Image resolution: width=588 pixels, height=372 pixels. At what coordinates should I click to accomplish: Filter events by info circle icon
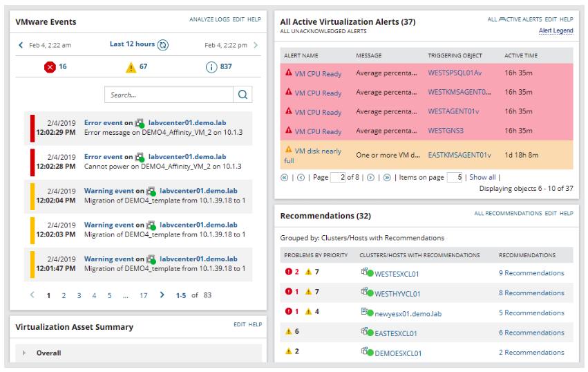211,67
